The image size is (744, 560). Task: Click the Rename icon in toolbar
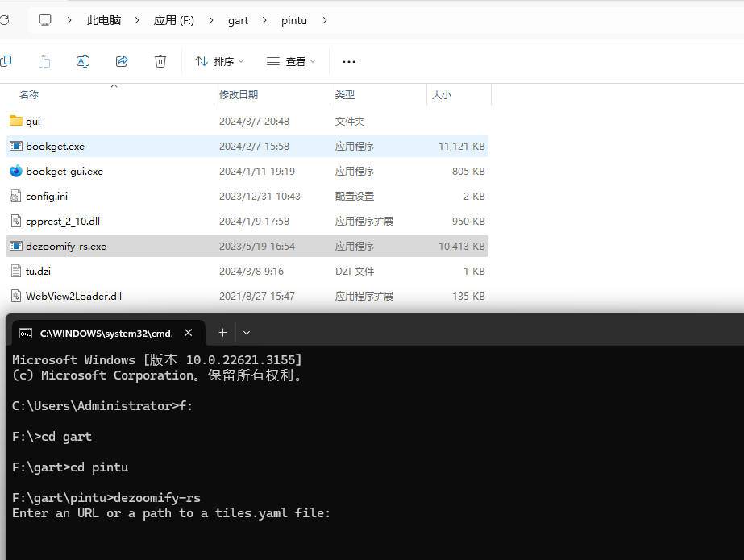82,61
